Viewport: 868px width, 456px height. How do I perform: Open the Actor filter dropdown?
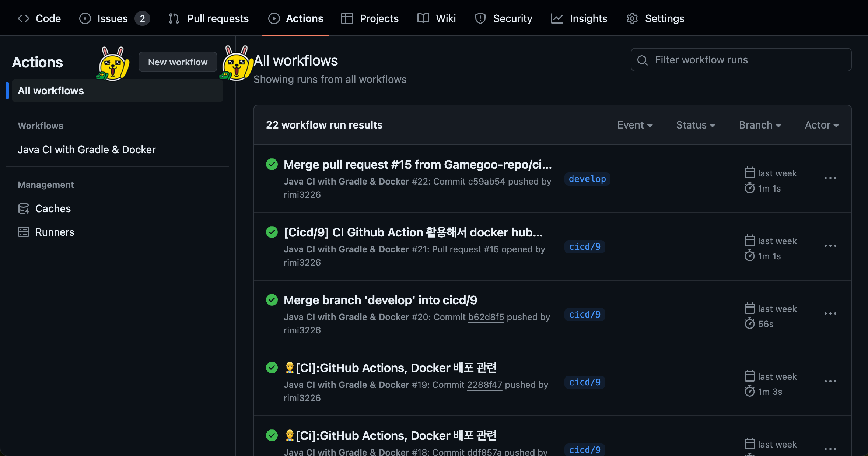(822, 125)
